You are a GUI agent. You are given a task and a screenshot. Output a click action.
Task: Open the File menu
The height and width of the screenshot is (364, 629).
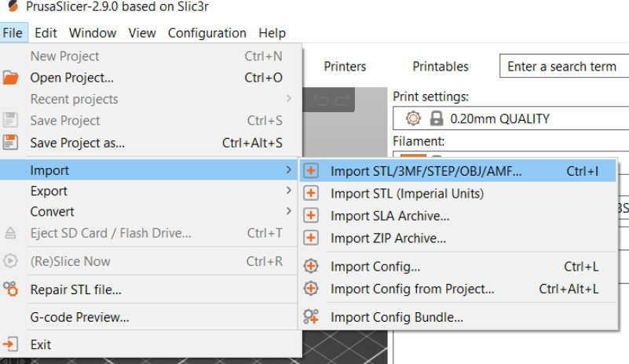pyautogui.click(x=13, y=33)
